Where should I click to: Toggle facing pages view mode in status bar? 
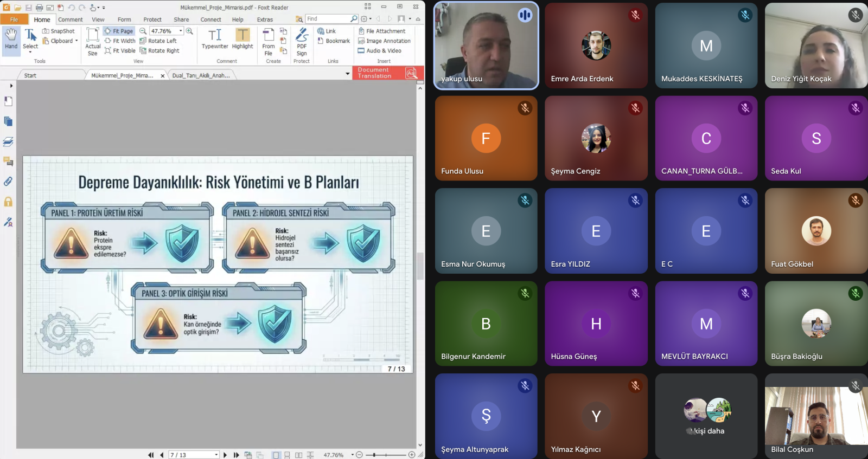tap(298, 455)
